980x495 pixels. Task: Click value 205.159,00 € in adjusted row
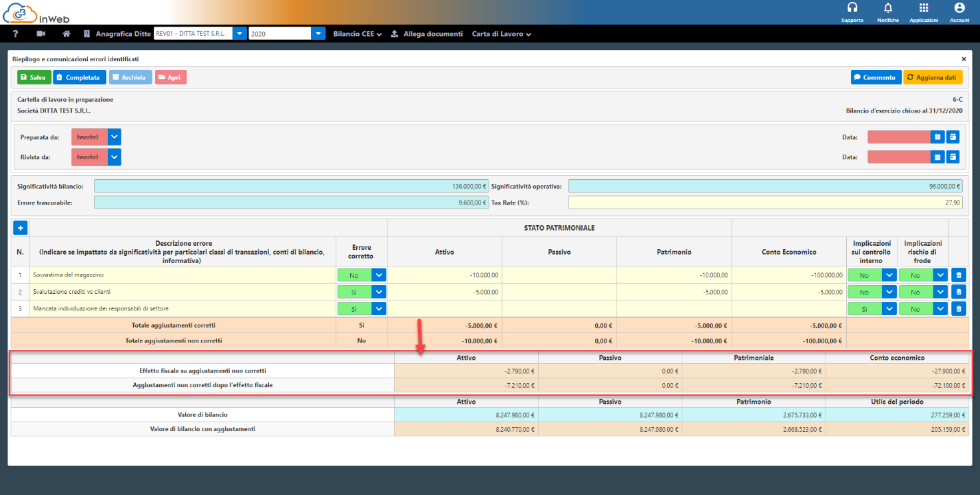pyautogui.click(x=897, y=429)
